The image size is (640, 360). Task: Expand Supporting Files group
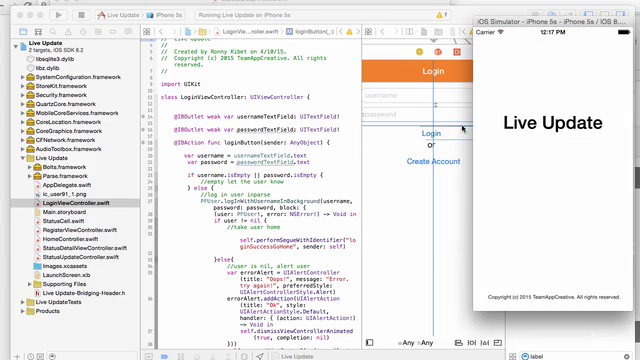point(30,284)
